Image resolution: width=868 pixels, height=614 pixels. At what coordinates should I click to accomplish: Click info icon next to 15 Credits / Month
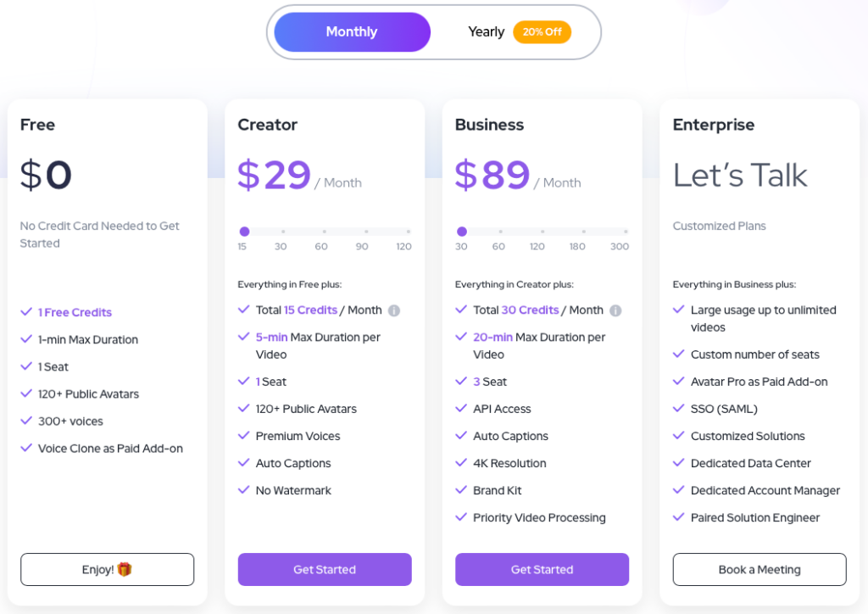394,310
